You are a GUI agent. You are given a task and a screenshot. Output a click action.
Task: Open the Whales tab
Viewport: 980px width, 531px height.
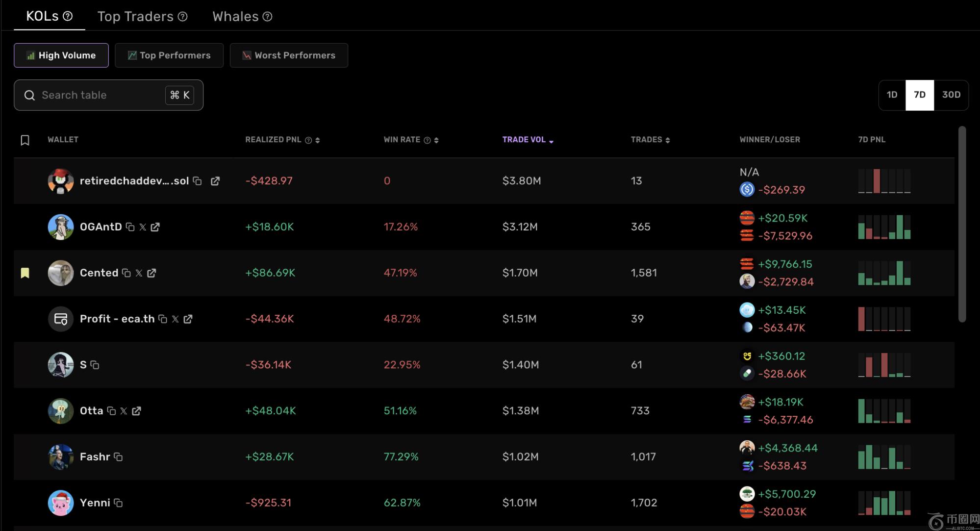[x=235, y=16]
